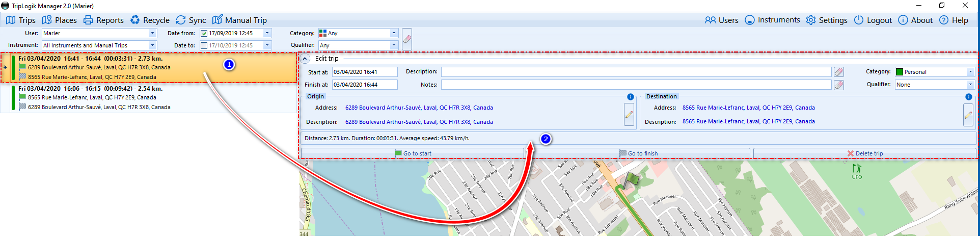Click the checkered finish flag in second trip
The image size is (980, 237).
point(22,107)
